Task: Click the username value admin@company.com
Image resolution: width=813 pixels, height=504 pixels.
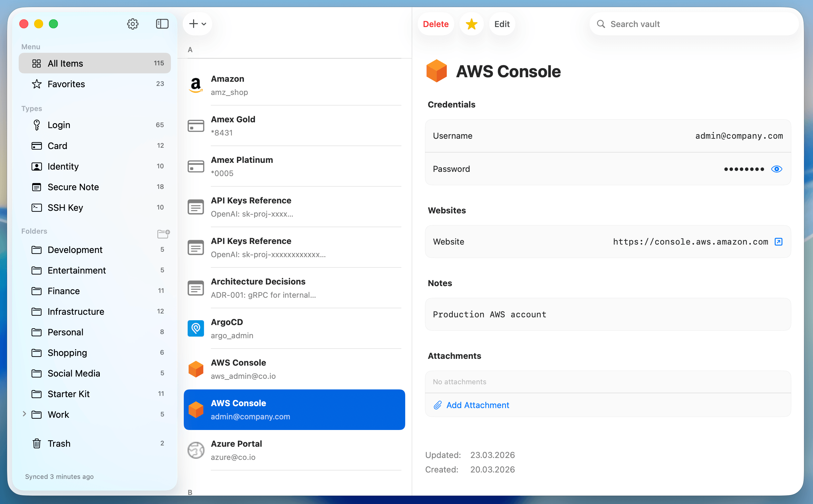Action: click(739, 136)
